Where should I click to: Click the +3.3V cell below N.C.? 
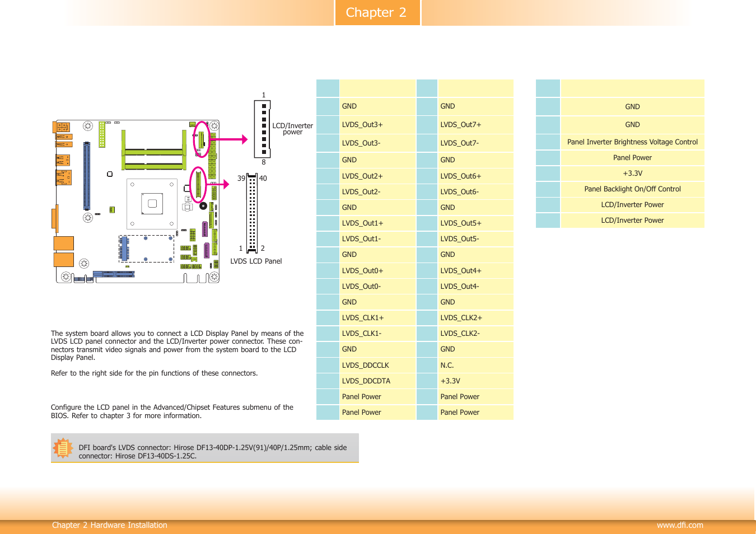(475, 381)
